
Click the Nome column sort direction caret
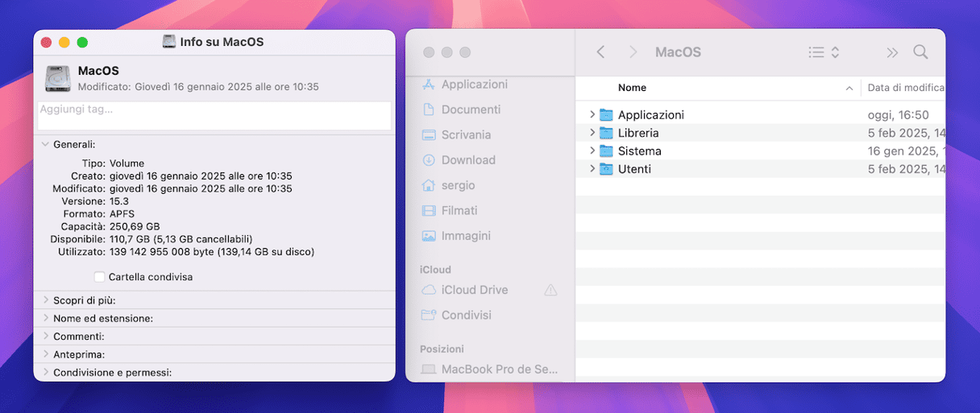pyautogui.click(x=849, y=88)
